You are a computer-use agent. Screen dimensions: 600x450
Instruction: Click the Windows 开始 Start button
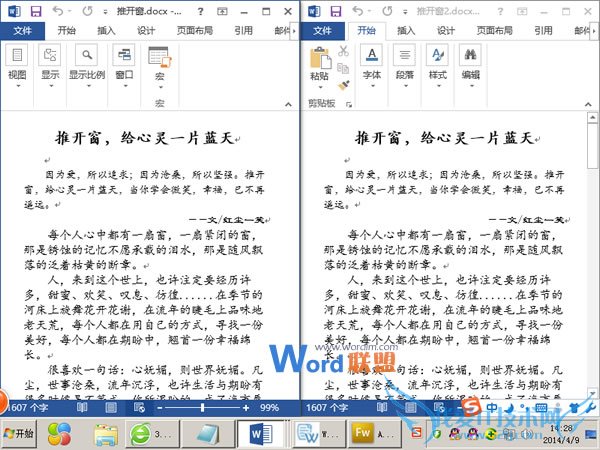(x=19, y=434)
